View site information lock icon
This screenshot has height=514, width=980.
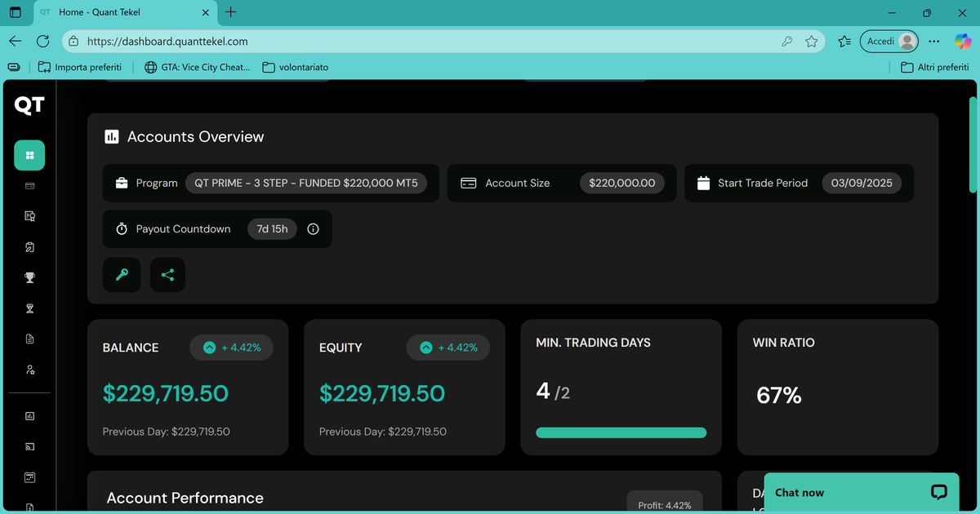tap(73, 41)
